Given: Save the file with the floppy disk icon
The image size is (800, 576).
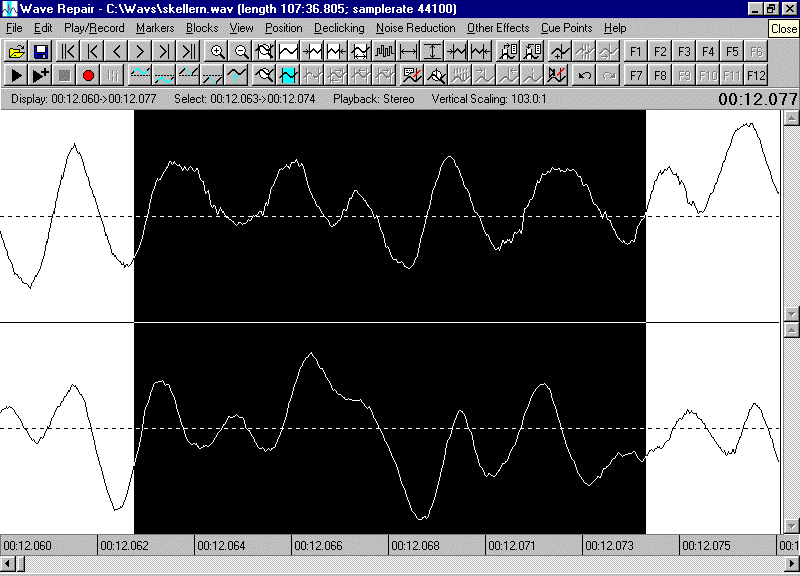Looking at the screenshot, I should tap(41, 51).
